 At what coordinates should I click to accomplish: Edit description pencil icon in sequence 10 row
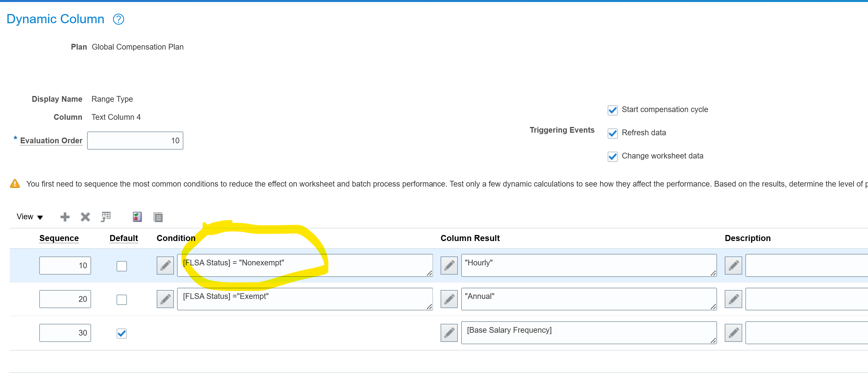[734, 265]
